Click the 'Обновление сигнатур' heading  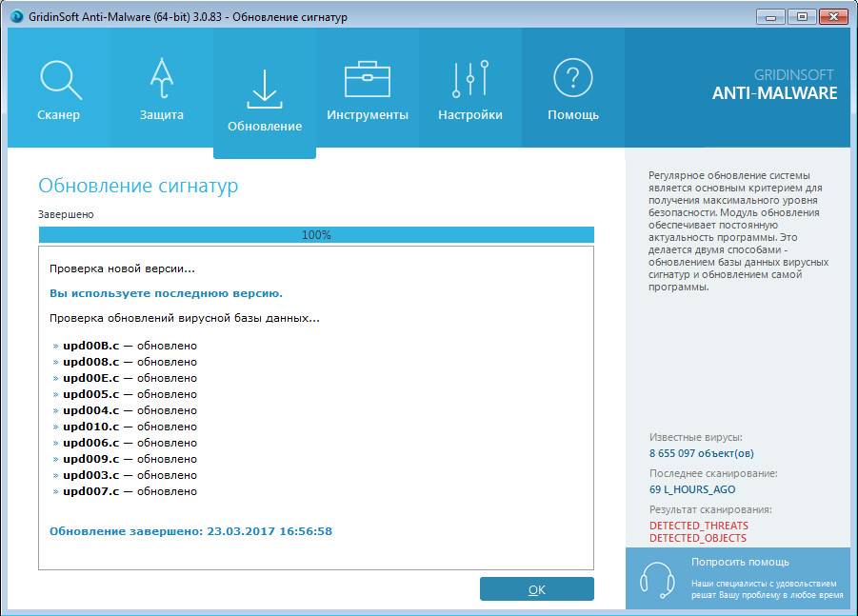pyautogui.click(x=138, y=186)
